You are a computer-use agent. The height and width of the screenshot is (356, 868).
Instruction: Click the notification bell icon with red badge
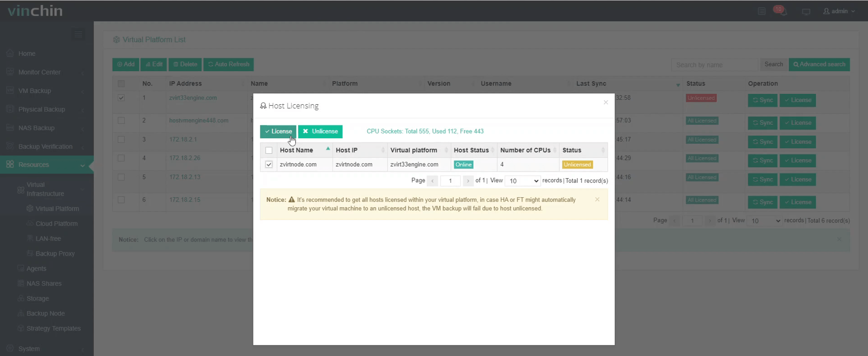(781, 11)
